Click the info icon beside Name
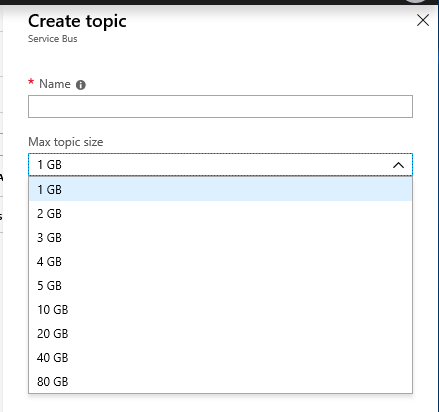This screenshot has width=439, height=412. tap(81, 85)
